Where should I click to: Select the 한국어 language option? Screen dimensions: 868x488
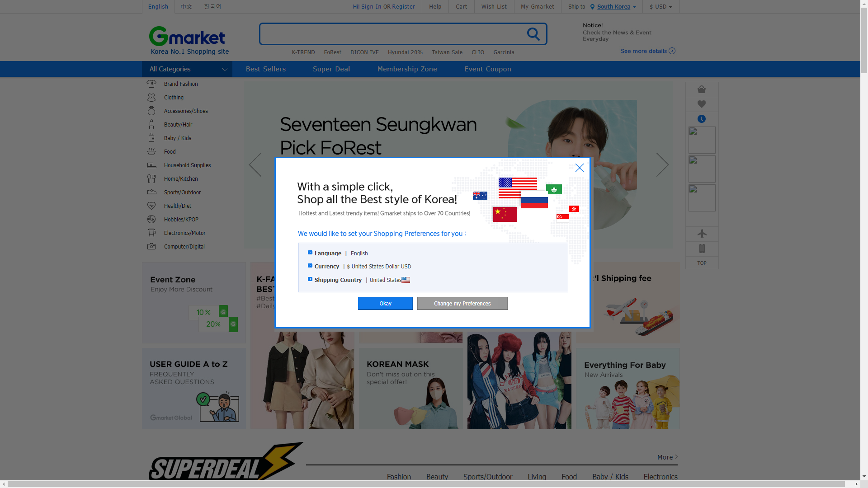(212, 6)
